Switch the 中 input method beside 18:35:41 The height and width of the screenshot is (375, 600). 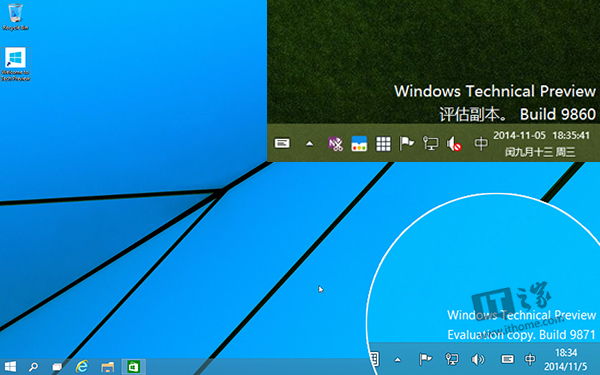click(x=481, y=143)
